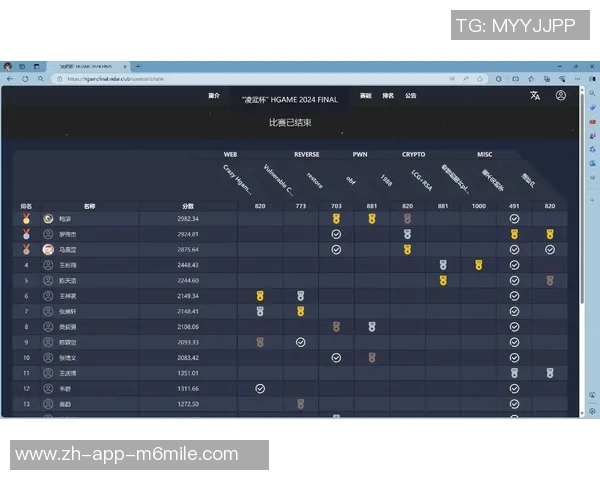This screenshot has height=480, width=600.
Task: Open a new browser tab with plus button
Action: click(x=137, y=66)
